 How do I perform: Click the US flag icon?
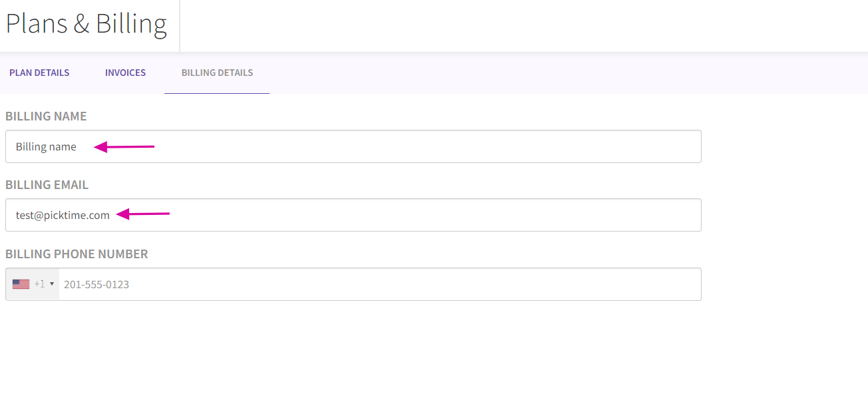click(x=21, y=284)
